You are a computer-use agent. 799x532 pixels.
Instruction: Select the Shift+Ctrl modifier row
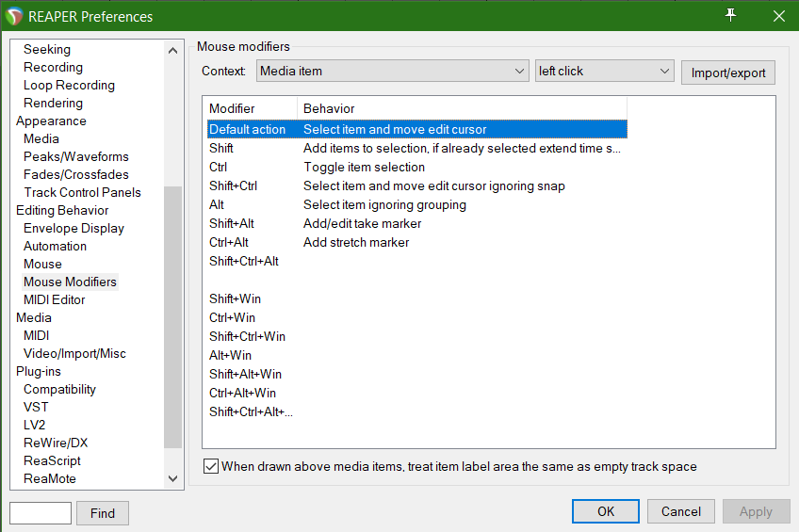[416, 185]
